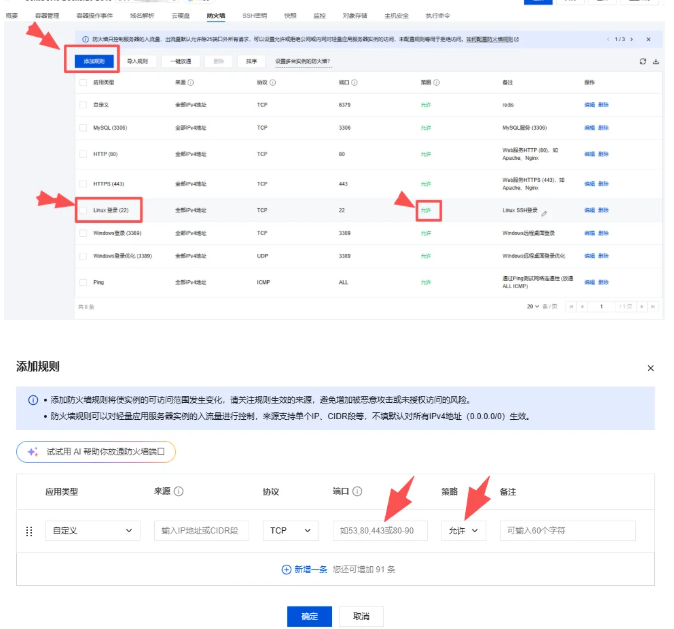This screenshot has width=674, height=629.
Task: Switch to the 域名解析 tab
Action: pos(144,17)
